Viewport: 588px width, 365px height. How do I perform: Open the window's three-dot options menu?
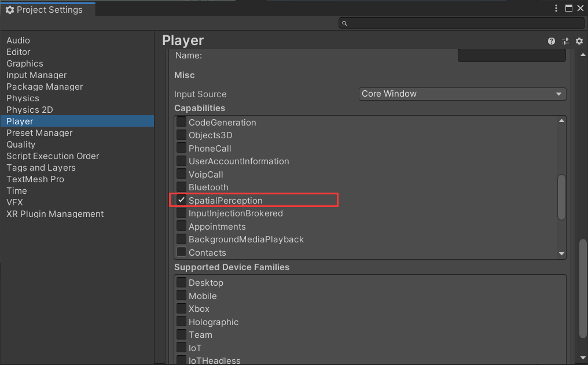[556, 9]
